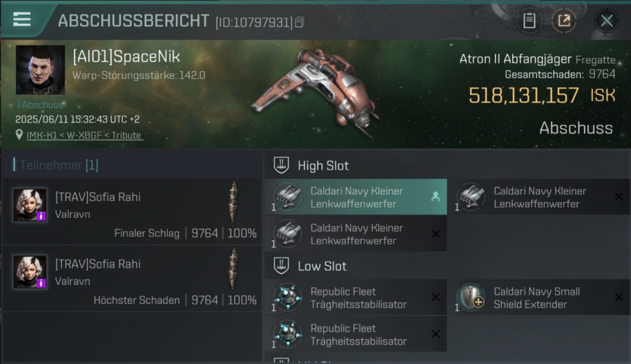The width and height of the screenshot is (631, 364).
Task: Click the X on the second Republic Fleet Trägheitsstabilisator
Action: [435, 334]
